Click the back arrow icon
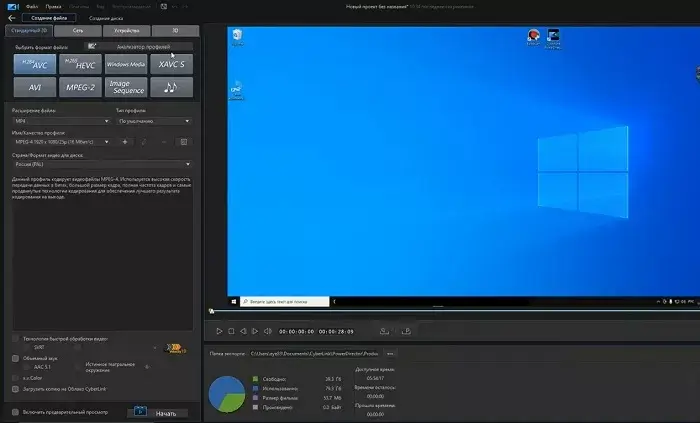The height and width of the screenshot is (423, 700). 12,18
